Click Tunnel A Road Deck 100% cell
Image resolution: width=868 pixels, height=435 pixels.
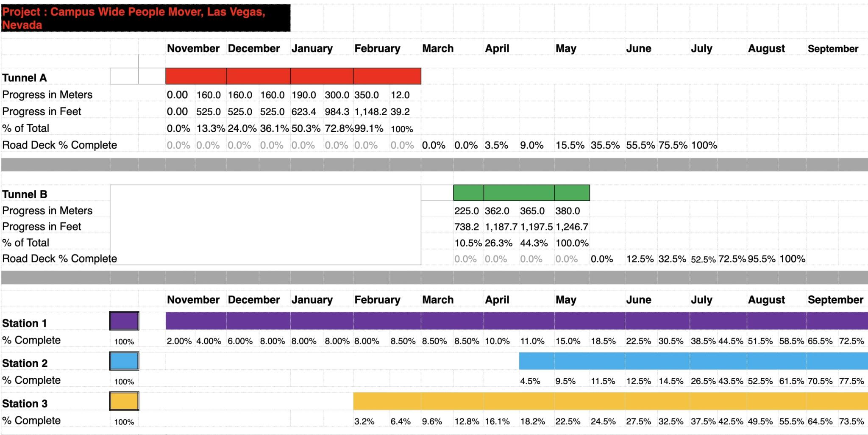pyautogui.click(x=704, y=145)
